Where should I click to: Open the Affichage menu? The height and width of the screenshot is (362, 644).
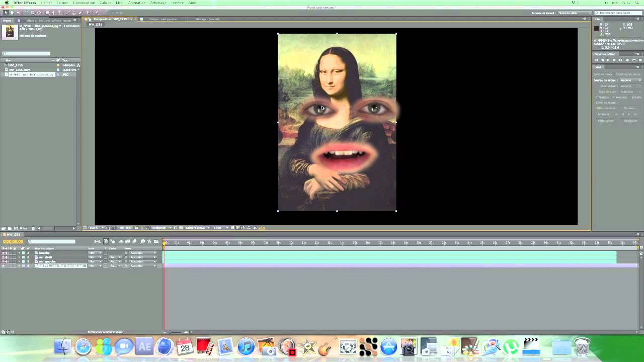tap(158, 3)
